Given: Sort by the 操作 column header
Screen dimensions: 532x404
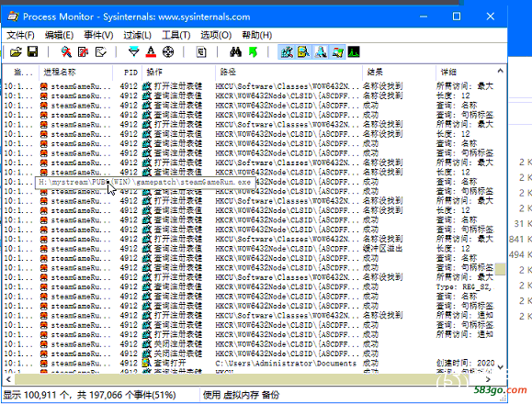Looking at the screenshot, I should [178, 72].
